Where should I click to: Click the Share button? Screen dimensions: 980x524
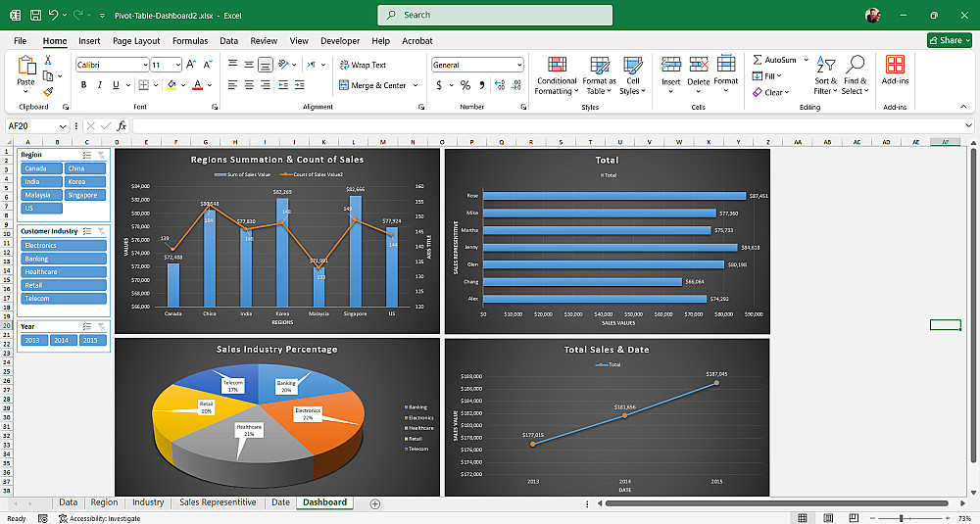950,40
